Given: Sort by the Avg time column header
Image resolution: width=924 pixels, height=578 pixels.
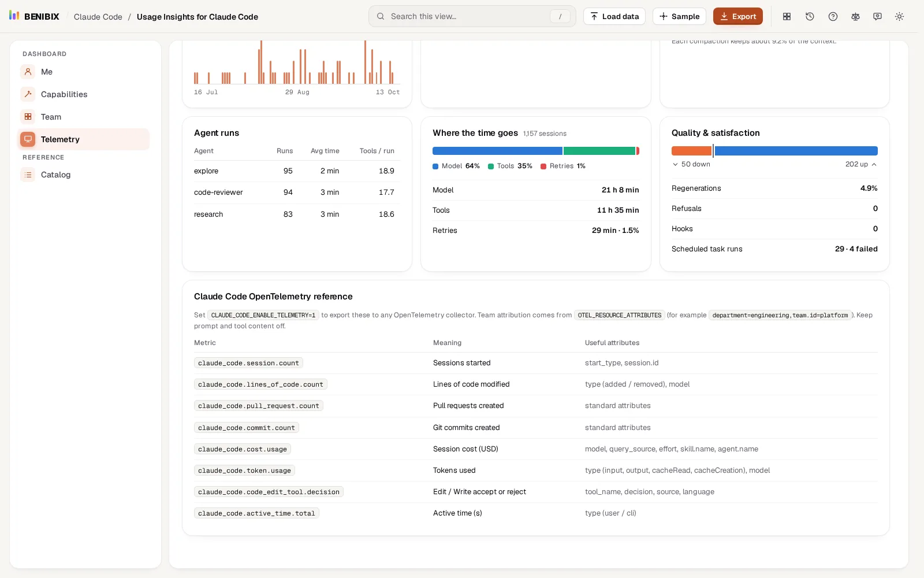Looking at the screenshot, I should click(x=325, y=151).
